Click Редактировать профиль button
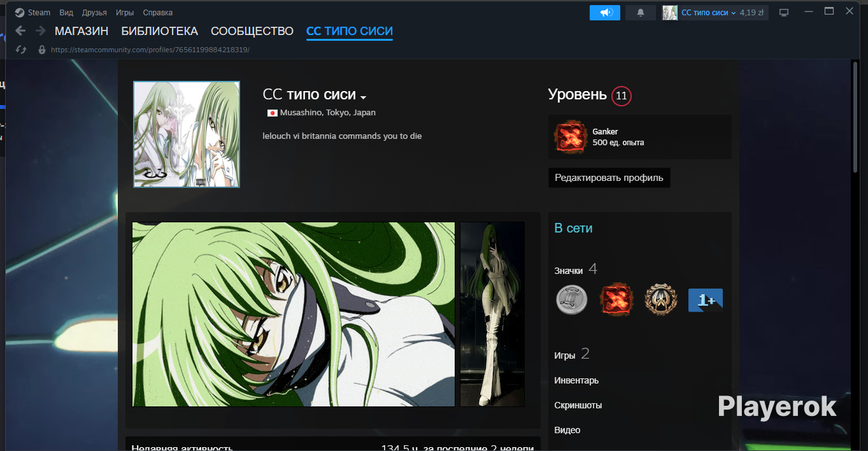 point(609,178)
